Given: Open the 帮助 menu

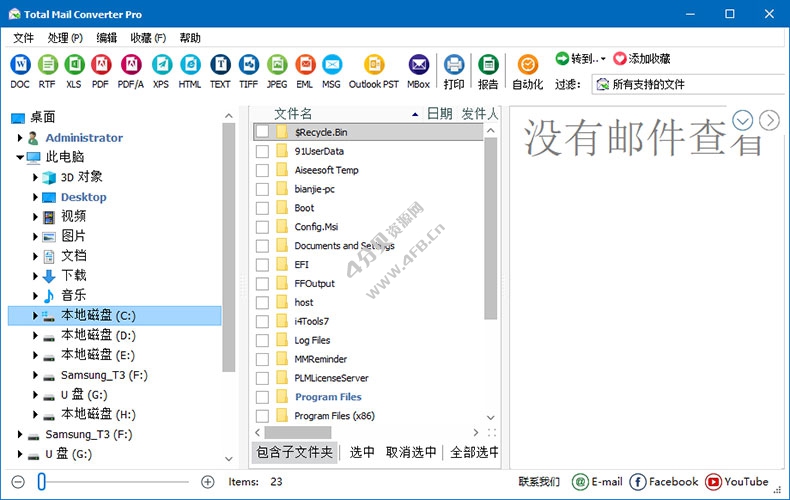Looking at the screenshot, I should coord(190,38).
